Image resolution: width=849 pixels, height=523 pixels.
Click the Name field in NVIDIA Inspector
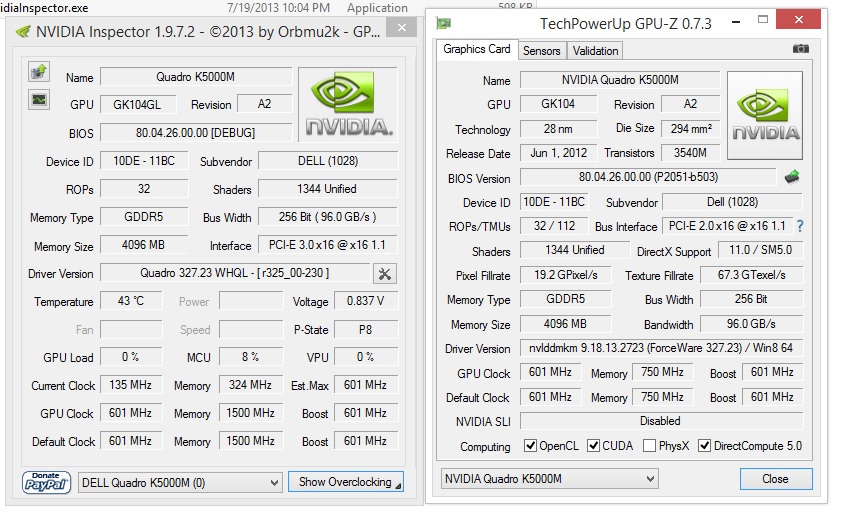pos(196,77)
